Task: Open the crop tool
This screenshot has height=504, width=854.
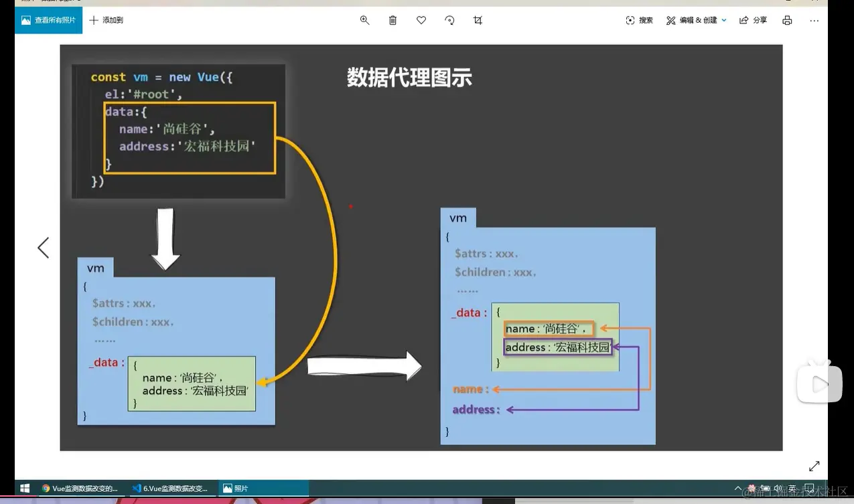Action: (x=477, y=20)
